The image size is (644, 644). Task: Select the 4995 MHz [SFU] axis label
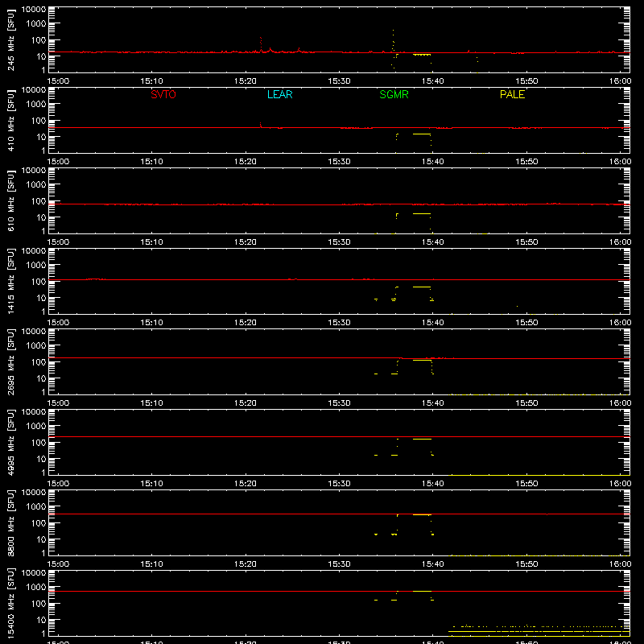(x=11, y=442)
